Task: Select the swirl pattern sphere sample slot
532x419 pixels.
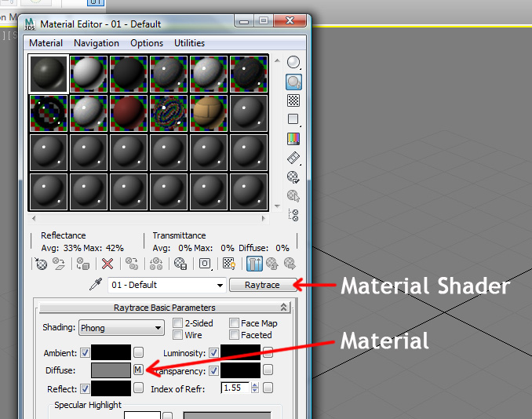Action: [169, 113]
